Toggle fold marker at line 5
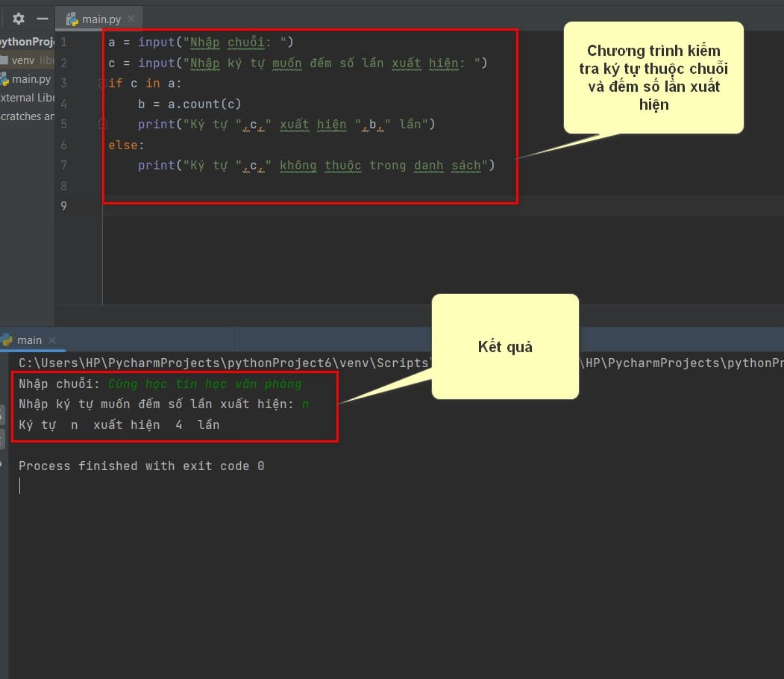Image resolution: width=784 pixels, height=679 pixels. (102, 124)
